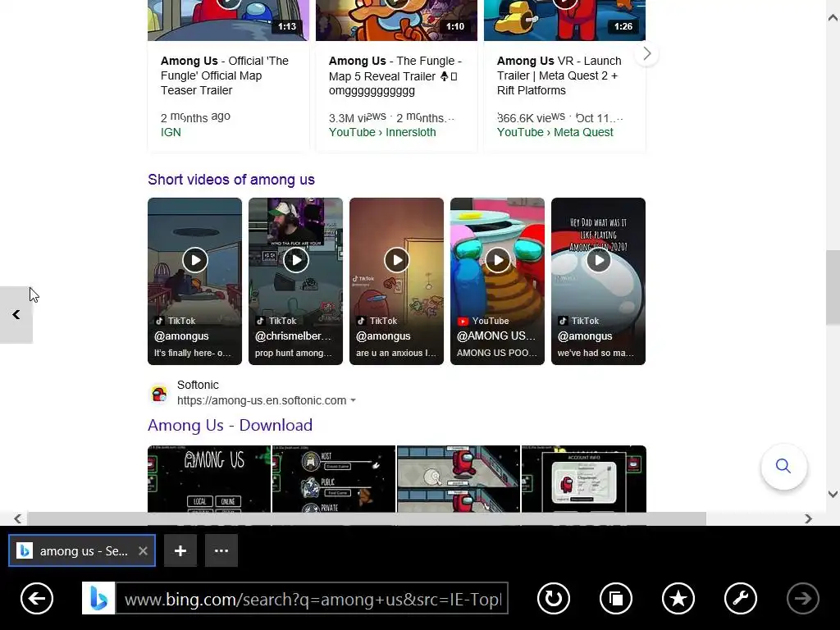The width and height of the screenshot is (840, 630).
Task: Open page tools wrench icon
Action: click(741, 598)
